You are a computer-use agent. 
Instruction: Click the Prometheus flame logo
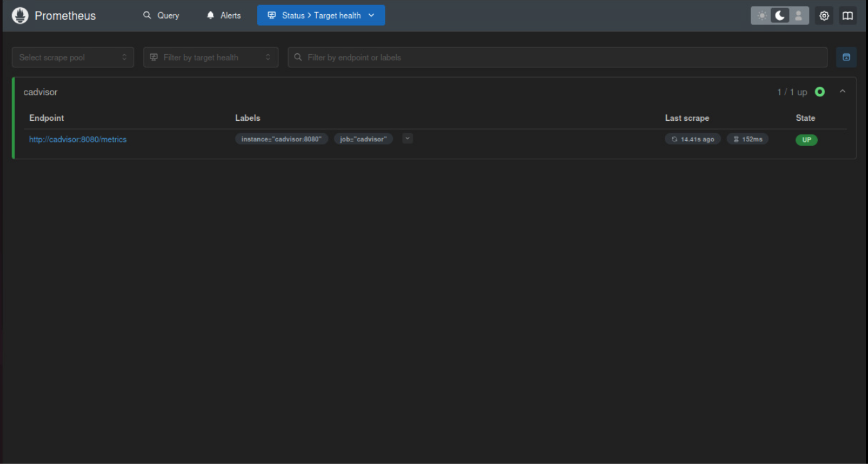(20, 15)
